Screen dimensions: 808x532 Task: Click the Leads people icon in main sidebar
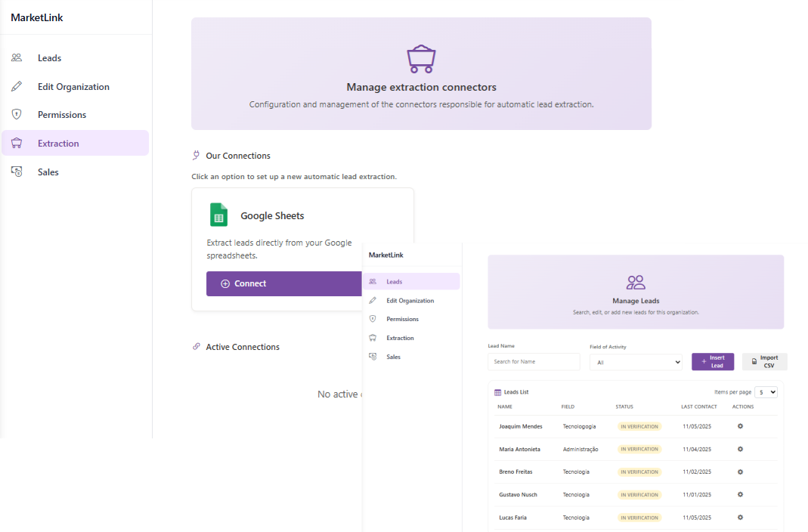(x=17, y=57)
